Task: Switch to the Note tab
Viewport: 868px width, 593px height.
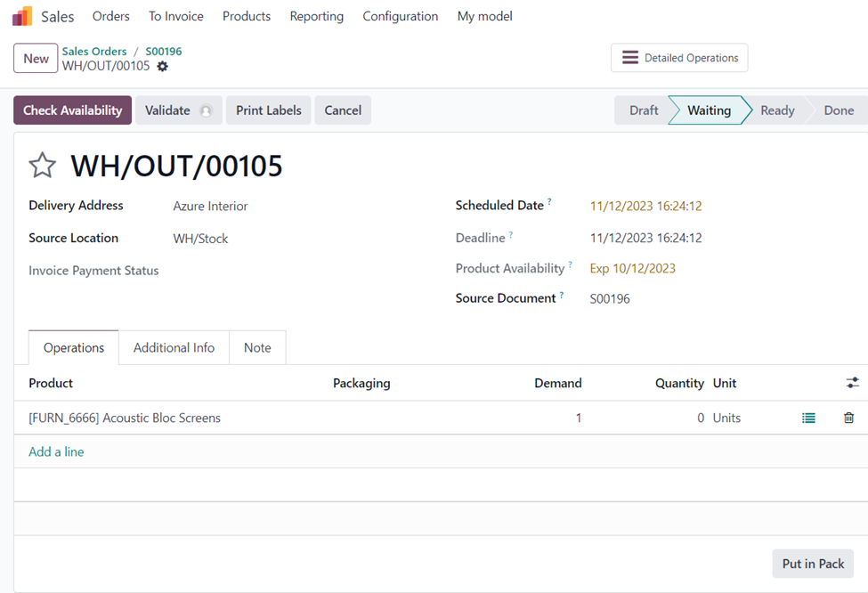Action: (257, 348)
